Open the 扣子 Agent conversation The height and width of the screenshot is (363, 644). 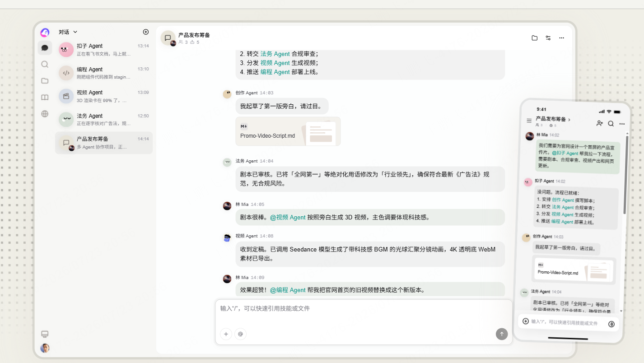click(104, 50)
